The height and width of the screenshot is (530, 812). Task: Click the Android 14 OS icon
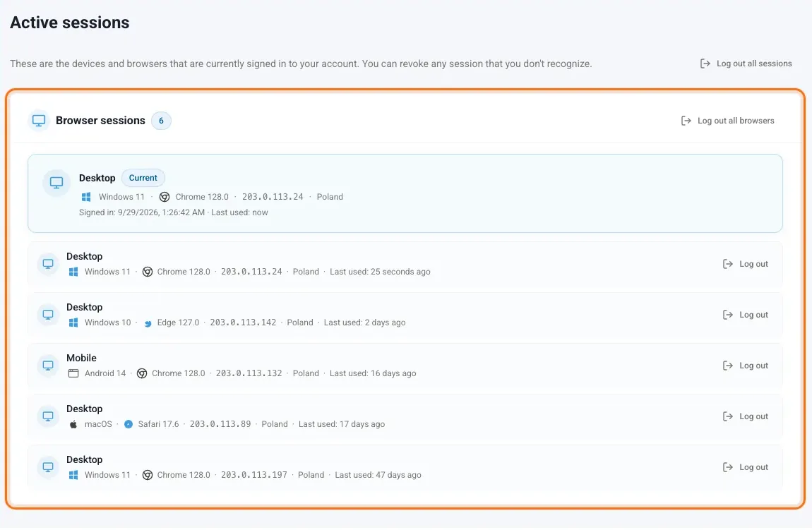tap(73, 373)
